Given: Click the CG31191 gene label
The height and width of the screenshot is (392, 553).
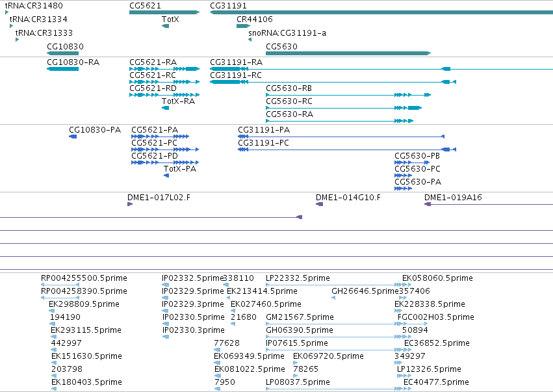Looking at the screenshot, I should tap(228, 6).
